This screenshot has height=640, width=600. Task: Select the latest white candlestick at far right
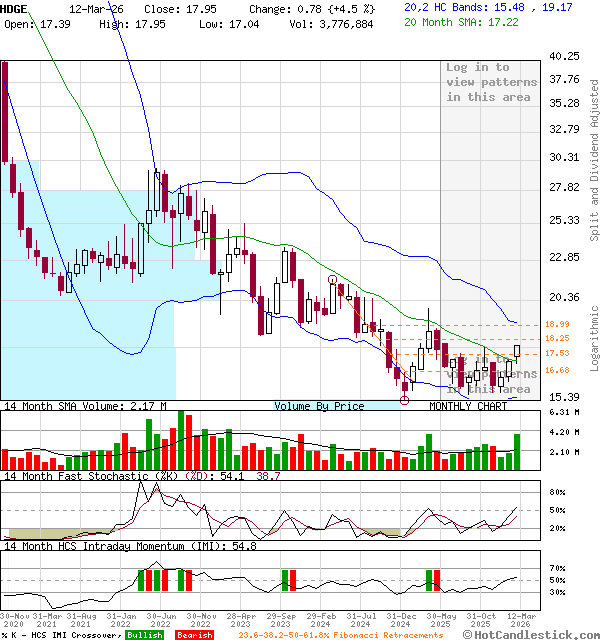[518, 351]
